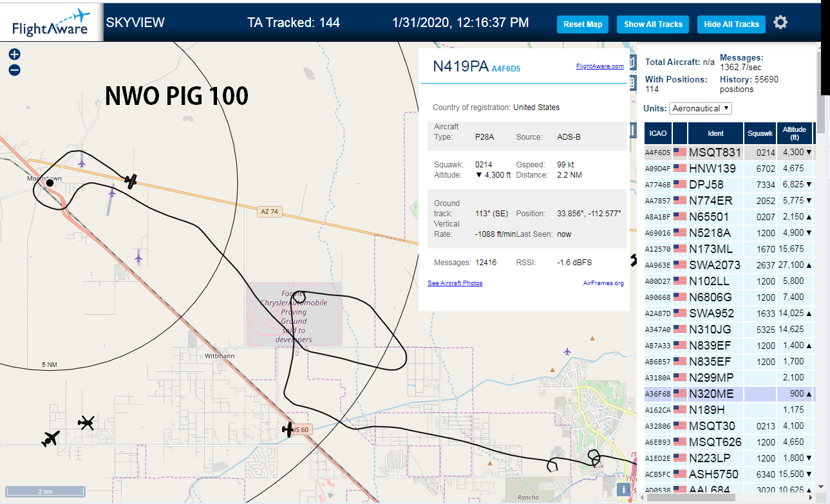Viewport: 830px width, 504px height.
Task: Select the N223LP aircraft row
Action: click(x=730, y=458)
